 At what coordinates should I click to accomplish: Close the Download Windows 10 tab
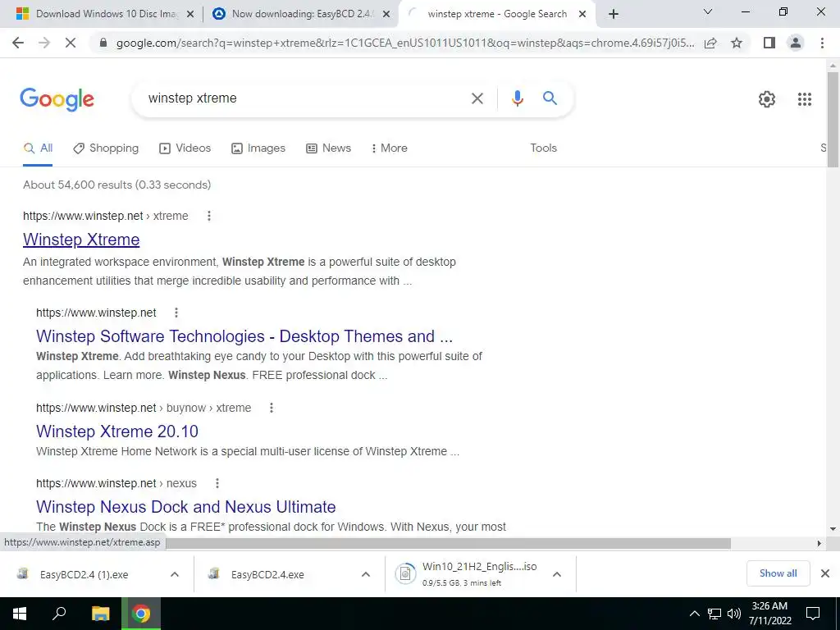click(190, 15)
